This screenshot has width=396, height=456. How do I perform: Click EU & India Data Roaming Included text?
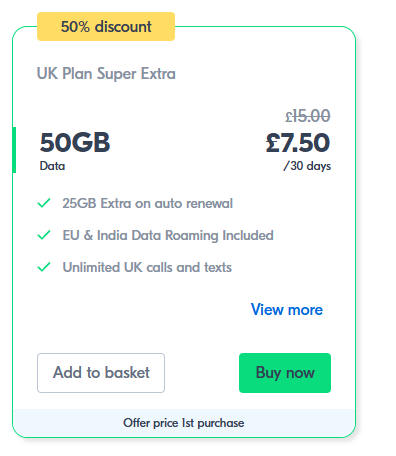coord(168,235)
